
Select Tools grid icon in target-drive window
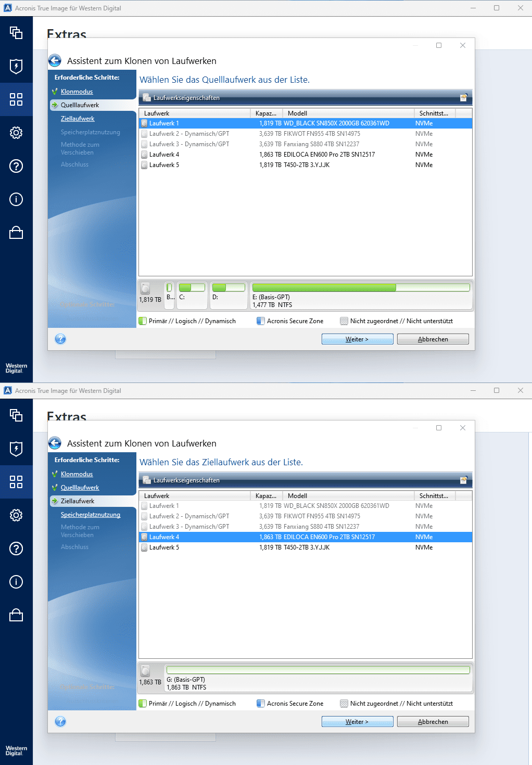[x=16, y=482]
